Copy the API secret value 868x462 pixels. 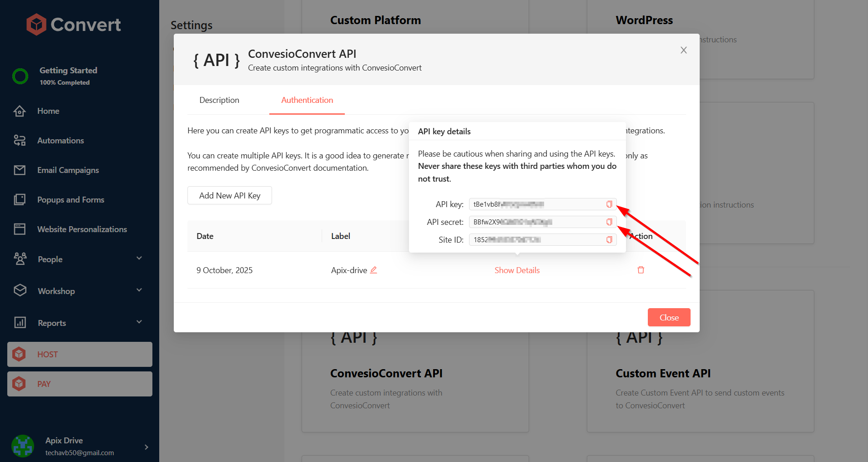609,222
